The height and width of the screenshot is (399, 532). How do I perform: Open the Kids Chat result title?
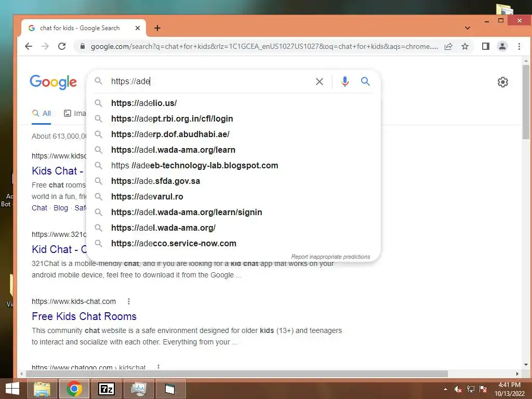tap(58, 170)
